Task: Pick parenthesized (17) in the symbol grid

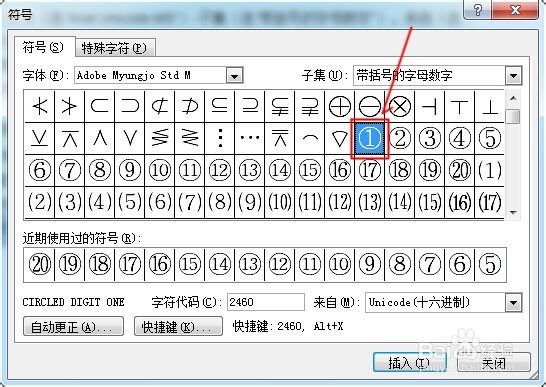Action: click(489, 202)
